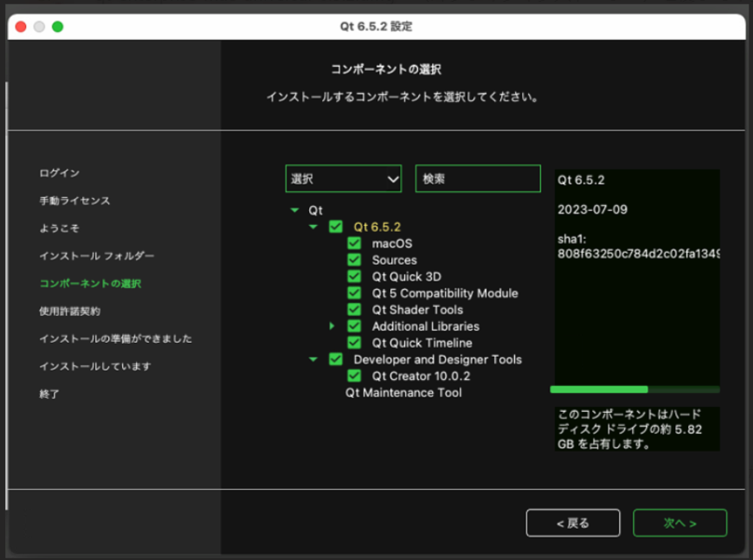
Task: Uncheck Qt Shader Tools checkbox
Action: coord(354,310)
